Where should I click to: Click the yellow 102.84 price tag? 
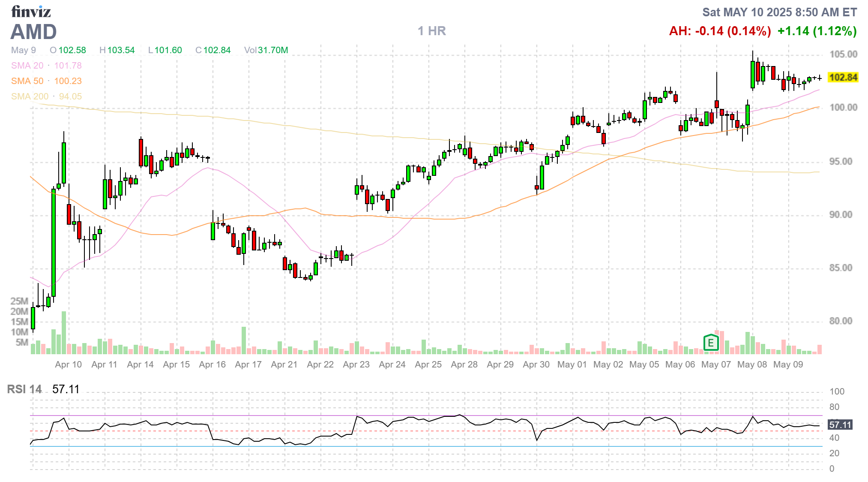click(843, 78)
